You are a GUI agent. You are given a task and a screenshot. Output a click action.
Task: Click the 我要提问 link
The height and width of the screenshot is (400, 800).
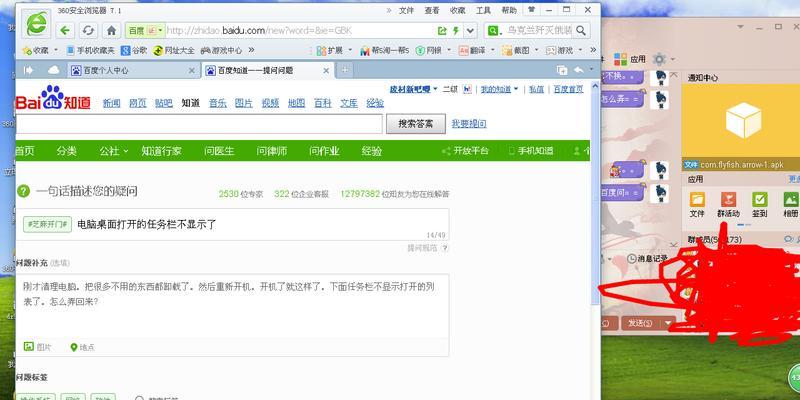coord(469,123)
